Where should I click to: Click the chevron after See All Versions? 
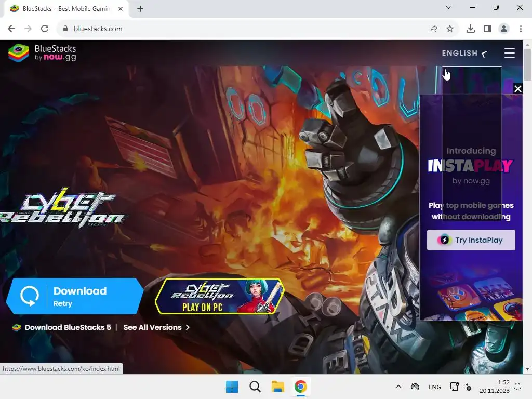point(188,327)
